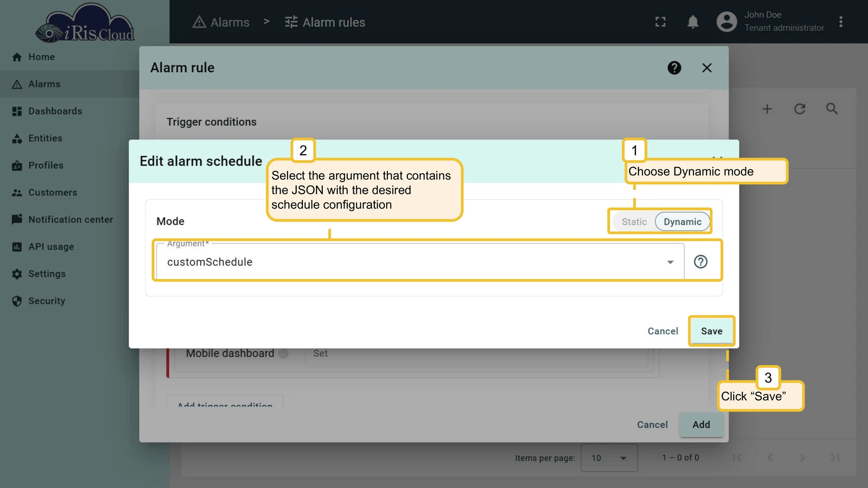Click the search magnifier icon

(832, 109)
